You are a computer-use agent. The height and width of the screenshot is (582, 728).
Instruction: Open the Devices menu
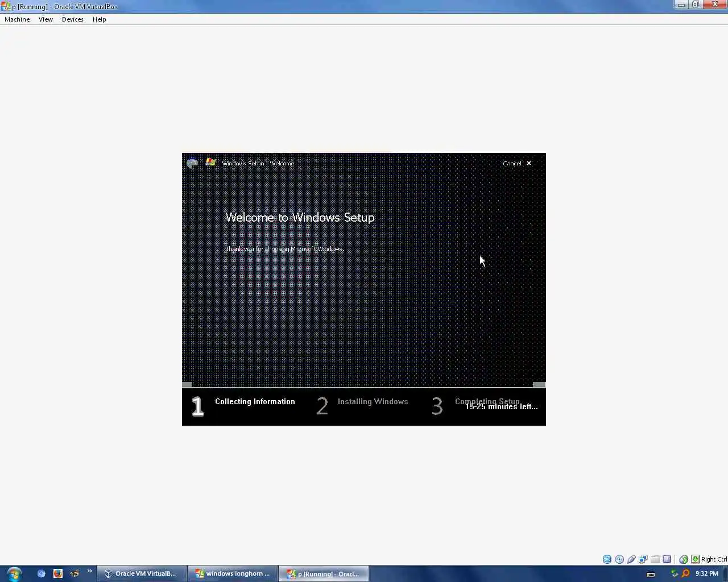73,19
